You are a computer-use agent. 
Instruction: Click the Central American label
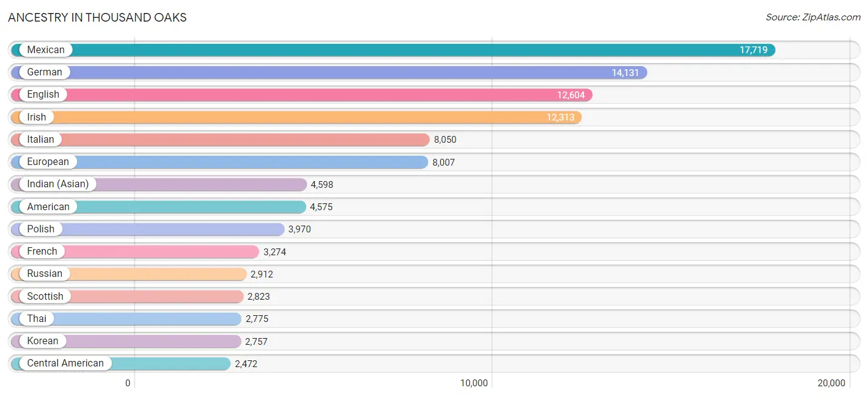pyautogui.click(x=65, y=363)
